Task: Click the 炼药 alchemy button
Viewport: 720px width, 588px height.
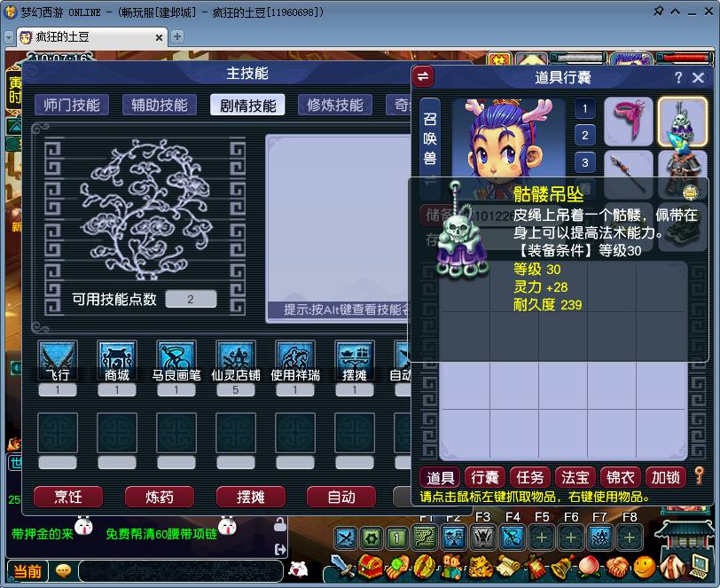Action: [x=160, y=497]
